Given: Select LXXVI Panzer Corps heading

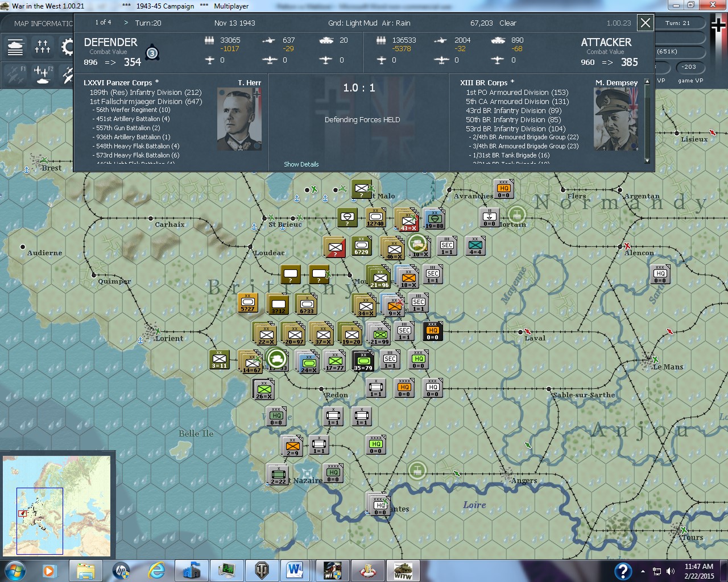Looking at the screenshot, I should click(x=121, y=83).
